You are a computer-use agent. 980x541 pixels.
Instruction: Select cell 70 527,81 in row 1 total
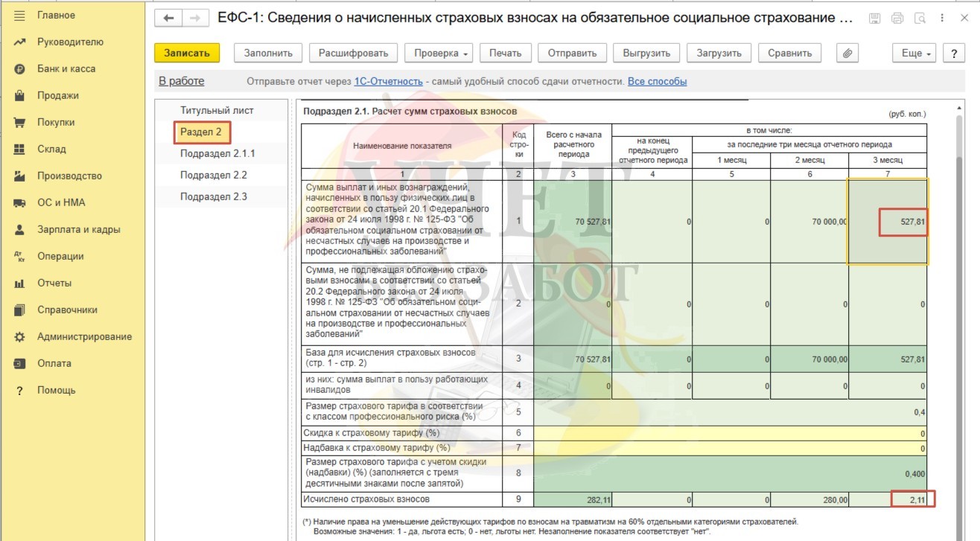click(573, 222)
